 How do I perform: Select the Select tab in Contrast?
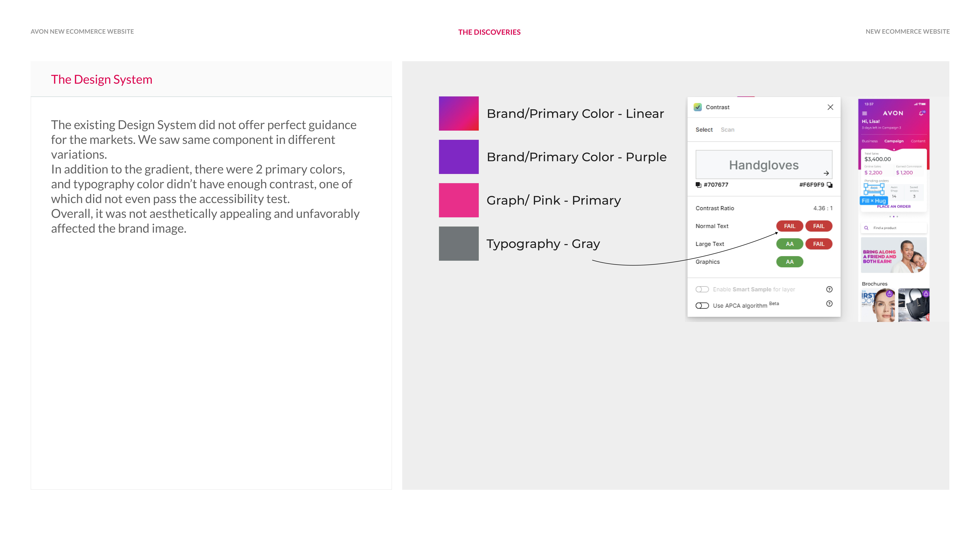[704, 130]
